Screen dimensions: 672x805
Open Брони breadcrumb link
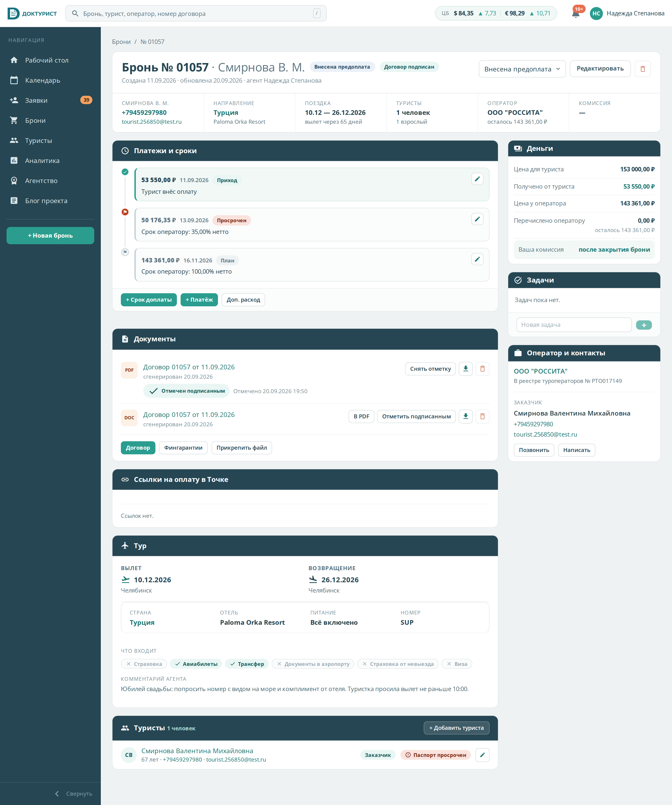(121, 42)
